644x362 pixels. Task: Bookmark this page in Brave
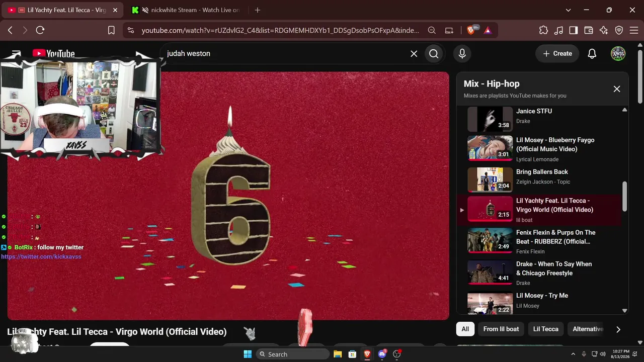click(111, 30)
